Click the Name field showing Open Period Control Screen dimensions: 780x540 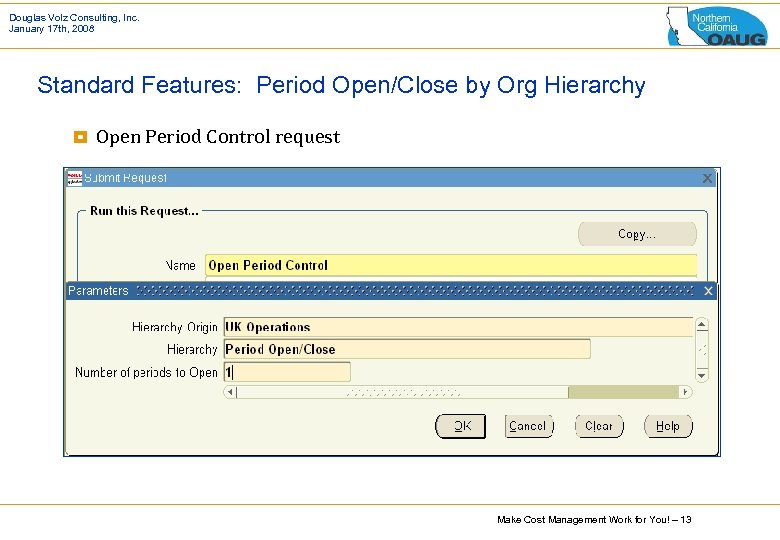pos(451,265)
